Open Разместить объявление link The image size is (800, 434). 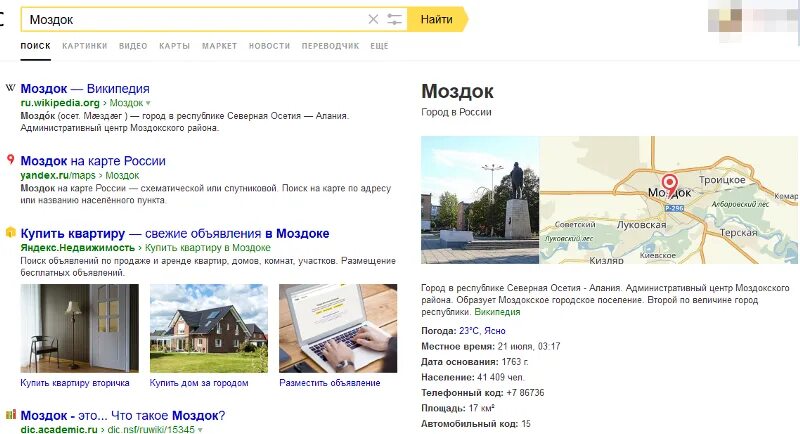[330, 383]
